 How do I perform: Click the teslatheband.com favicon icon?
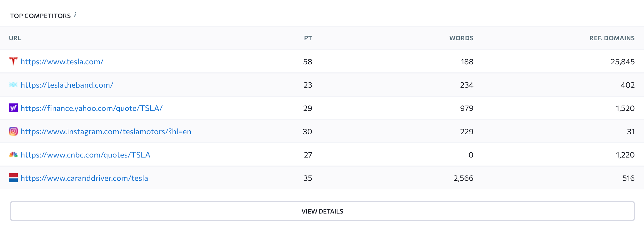[x=13, y=85]
